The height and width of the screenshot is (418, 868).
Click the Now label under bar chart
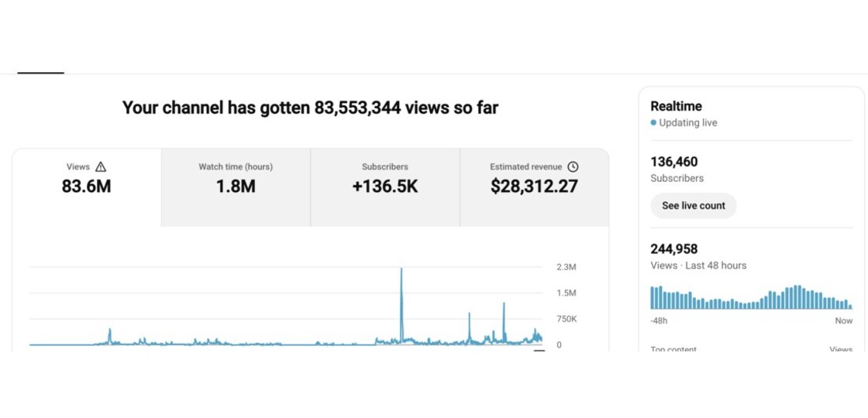click(844, 320)
